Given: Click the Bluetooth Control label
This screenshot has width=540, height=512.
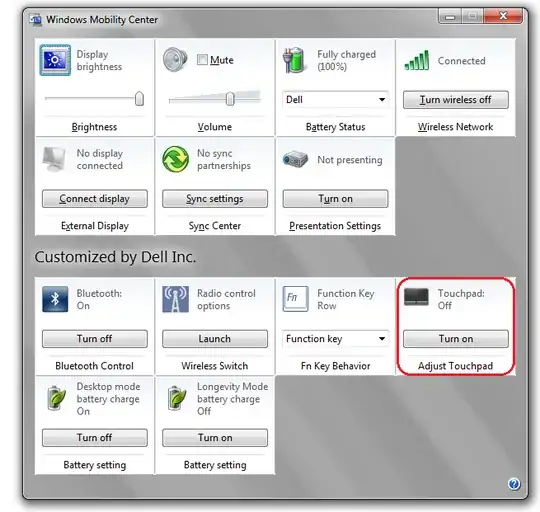Looking at the screenshot, I should pyautogui.click(x=94, y=366).
